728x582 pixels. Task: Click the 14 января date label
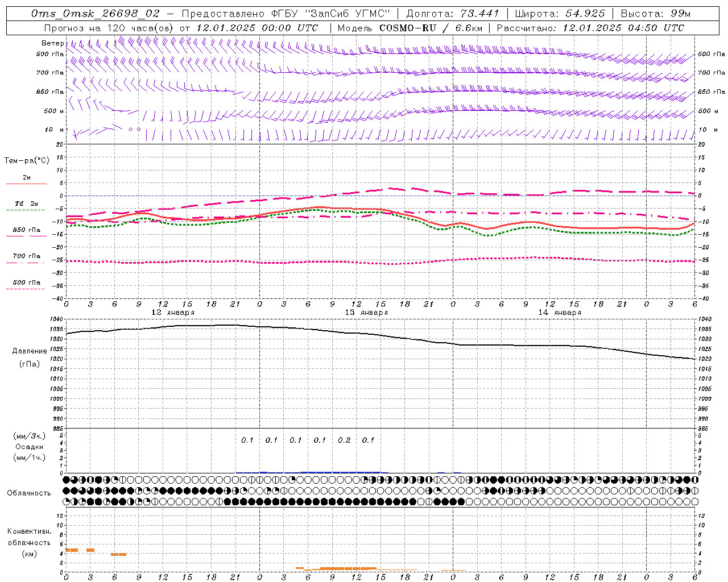(560, 313)
